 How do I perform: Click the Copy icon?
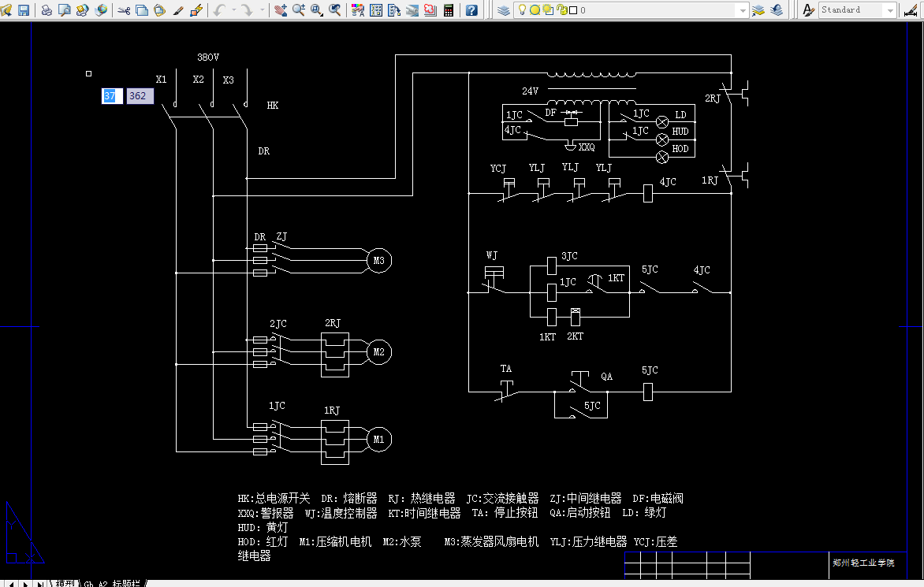tap(141, 10)
